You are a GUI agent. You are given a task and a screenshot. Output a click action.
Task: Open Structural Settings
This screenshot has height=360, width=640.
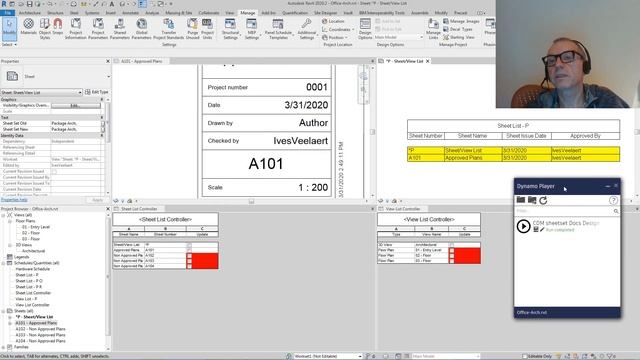pos(230,28)
